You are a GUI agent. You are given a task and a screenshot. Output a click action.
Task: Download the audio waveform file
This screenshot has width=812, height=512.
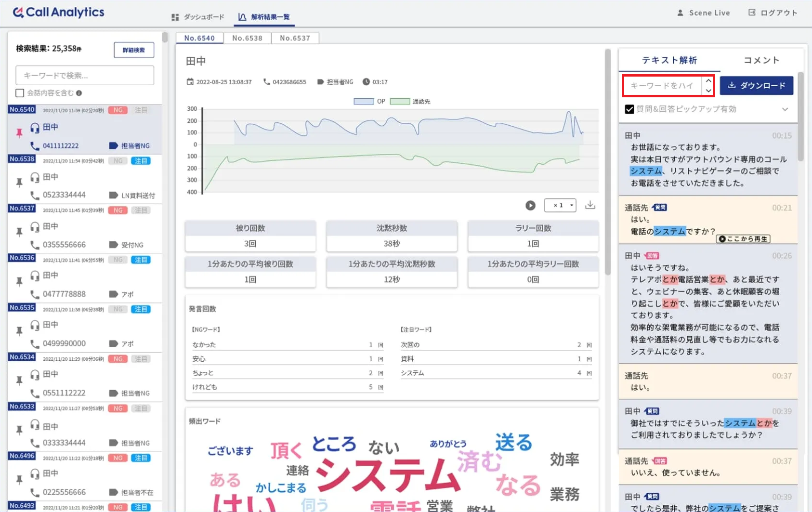590,205
